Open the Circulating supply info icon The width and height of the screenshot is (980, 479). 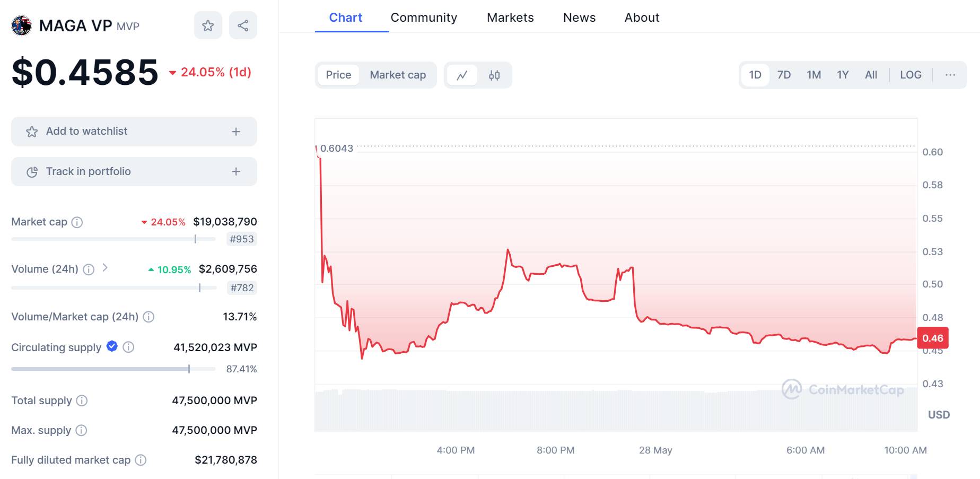[128, 347]
